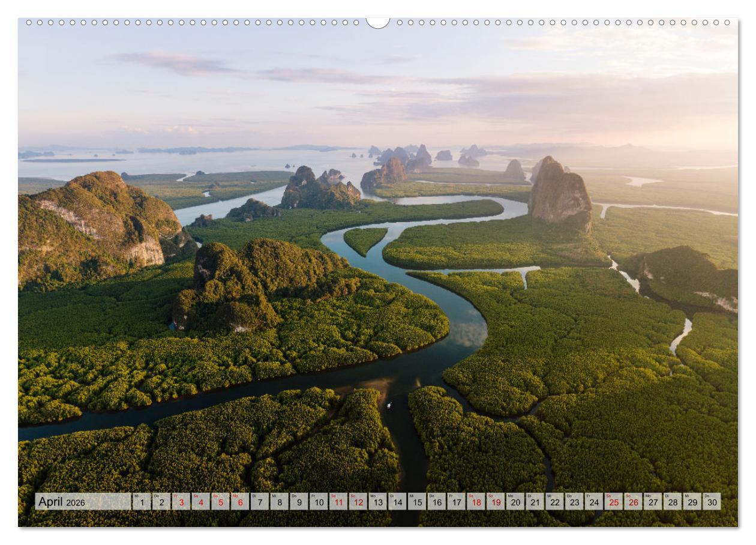Click the April month label
Image resolution: width=756 pixels, height=545 pixels.
[x=52, y=502]
